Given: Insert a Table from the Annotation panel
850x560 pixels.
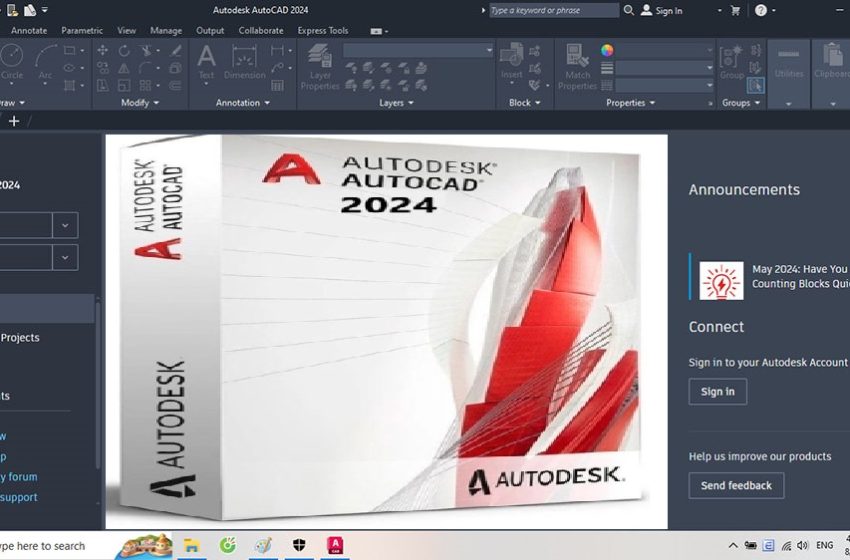Looking at the screenshot, I should [x=277, y=86].
